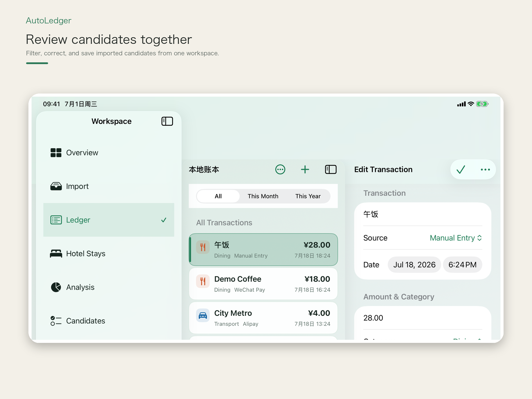532x399 pixels.
Task: Change the date Jul 18, 2026
Action: tap(414, 265)
